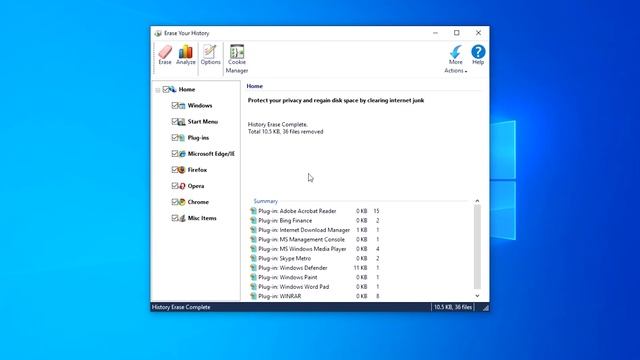Image resolution: width=640 pixels, height=360 pixels.
Task: Run Analyze from the toolbar
Action: pyautogui.click(x=186, y=55)
